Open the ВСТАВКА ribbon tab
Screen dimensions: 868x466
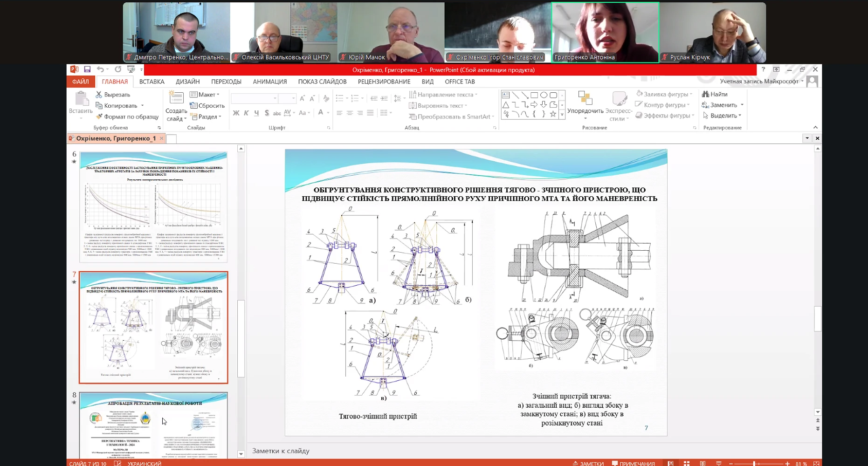(152, 82)
